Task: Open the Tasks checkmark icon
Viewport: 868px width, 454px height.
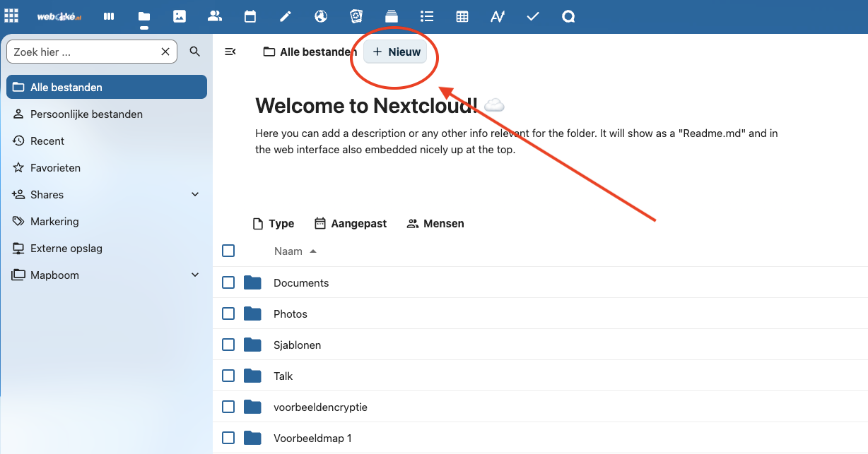Action: click(533, 16)
